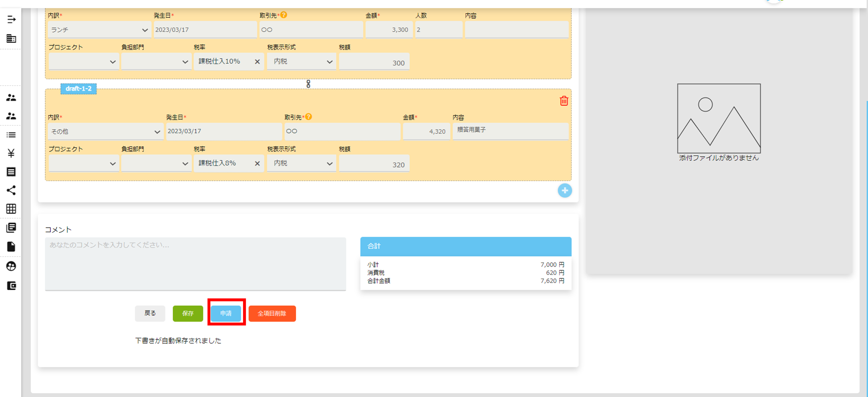Click the red trash icon on draft-1-2
868x397 pixels.
click(x=564, y=101)
